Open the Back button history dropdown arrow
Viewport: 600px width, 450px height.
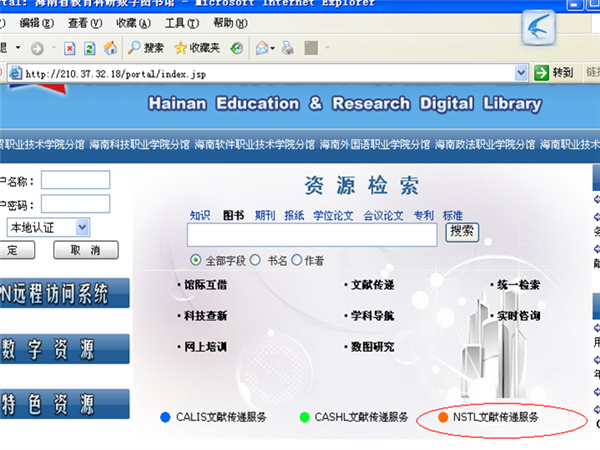click(18, 48)
